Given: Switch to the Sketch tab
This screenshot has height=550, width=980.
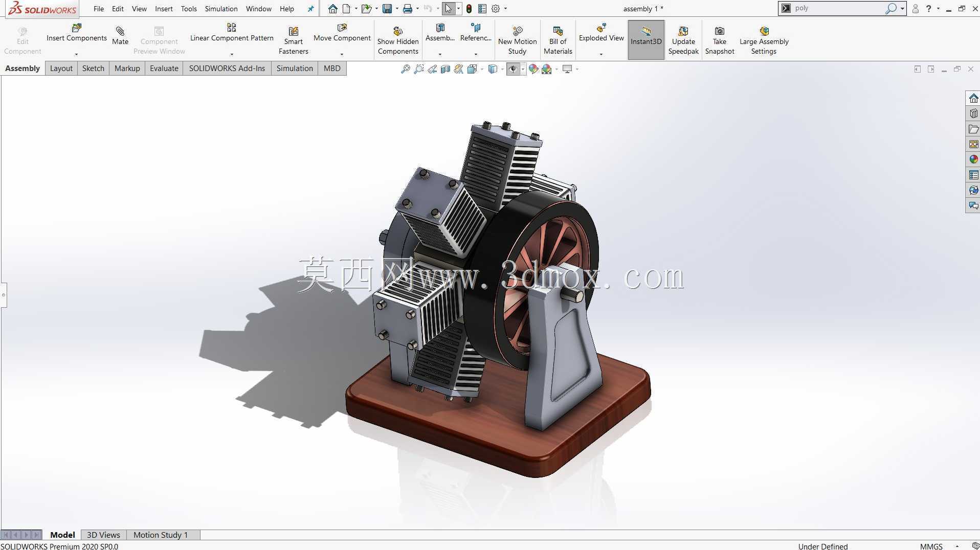Looking at the screenshot, I should click(93, 68).
